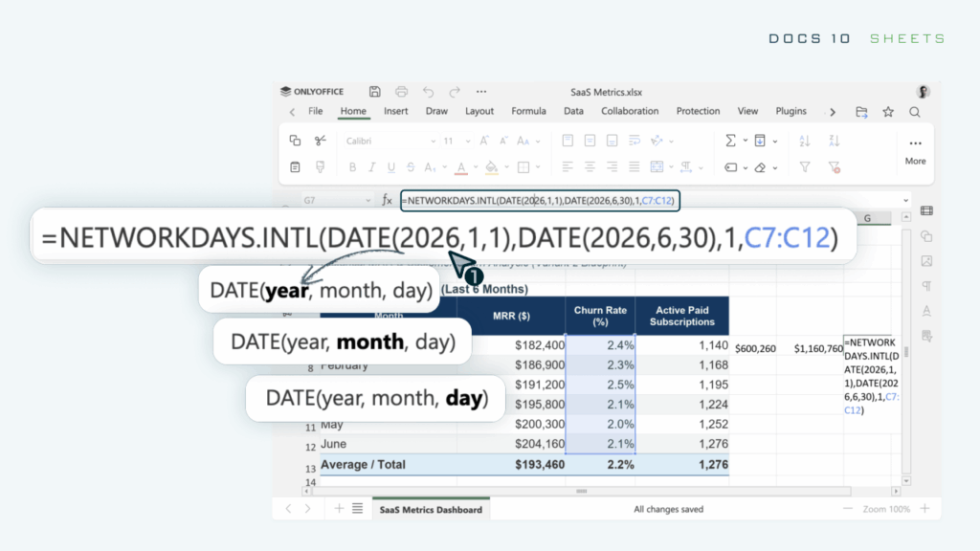Click the Copy icon in ribbon
Image resolution: width=980 pixels, height=551 pixels.
pos(295,141)
